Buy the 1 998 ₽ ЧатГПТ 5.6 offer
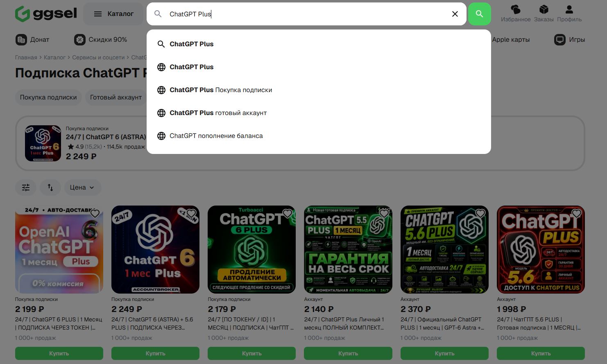 point(541,353)
